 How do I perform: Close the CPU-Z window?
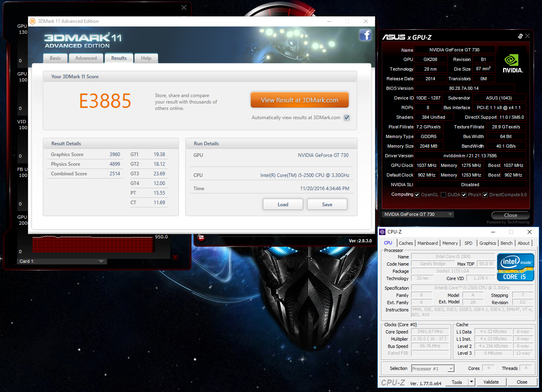(x=530, y=232)
